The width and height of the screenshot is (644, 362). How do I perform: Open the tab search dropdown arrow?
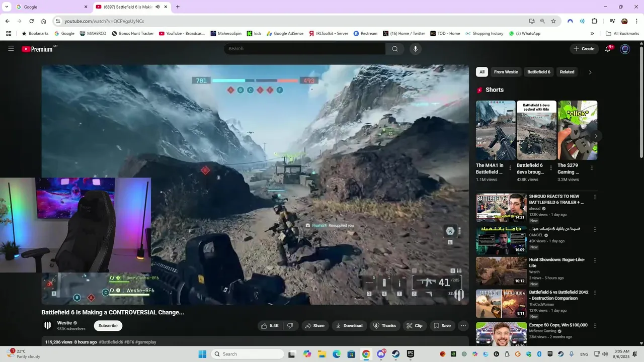[x=7, y=7]
